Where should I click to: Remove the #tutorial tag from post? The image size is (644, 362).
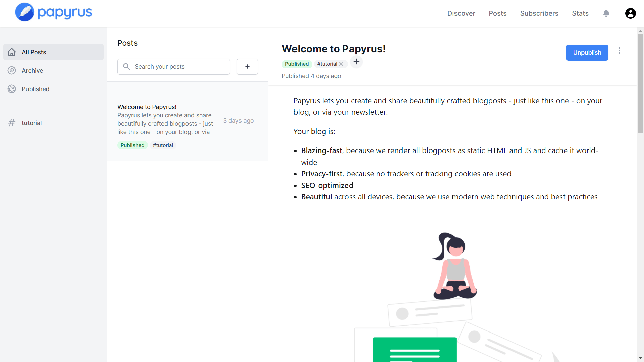coord(341,64)
